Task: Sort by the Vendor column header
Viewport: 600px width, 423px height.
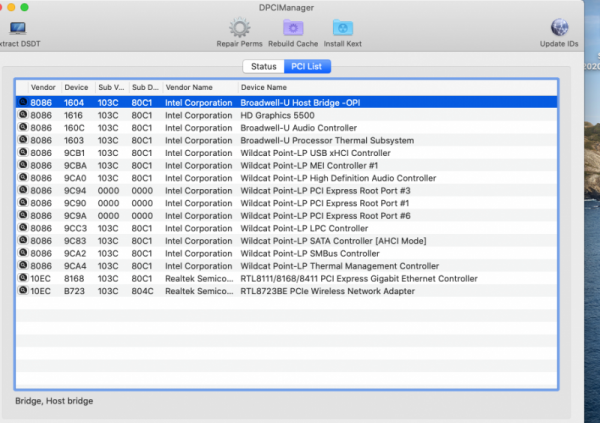Action: [x=43, y=87]
